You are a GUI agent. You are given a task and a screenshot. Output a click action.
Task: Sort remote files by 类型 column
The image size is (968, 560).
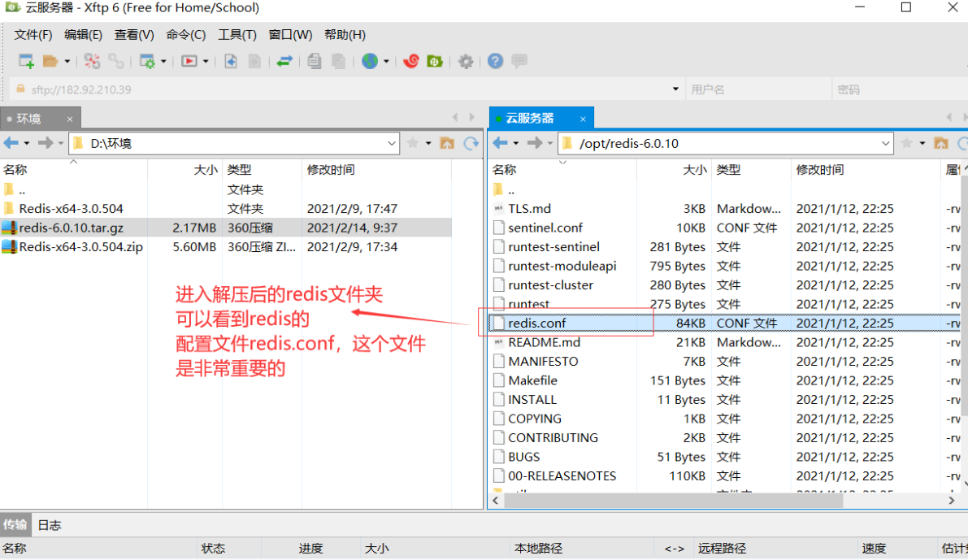point(751,170)
